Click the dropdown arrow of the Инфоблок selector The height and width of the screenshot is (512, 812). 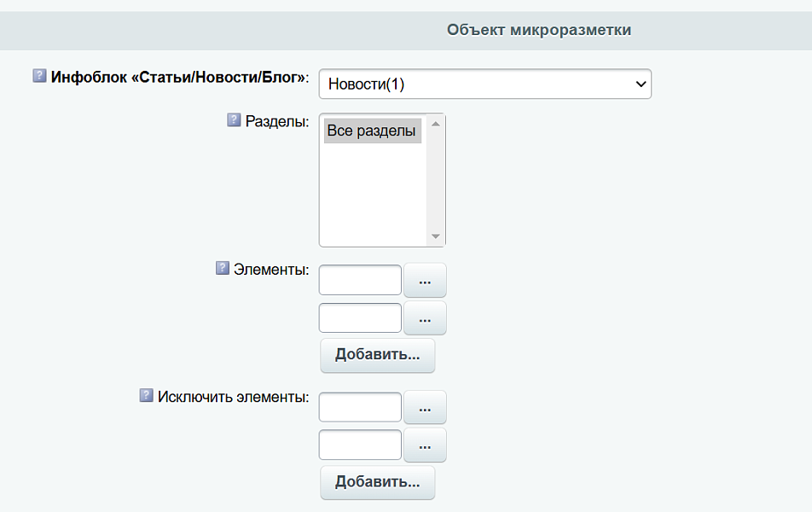coord(640,84)
